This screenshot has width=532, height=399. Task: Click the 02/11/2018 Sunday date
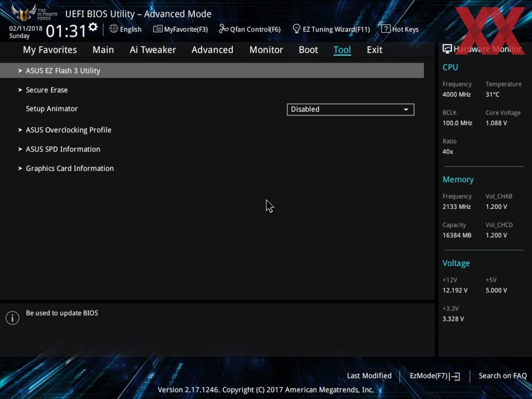(25, 32)
